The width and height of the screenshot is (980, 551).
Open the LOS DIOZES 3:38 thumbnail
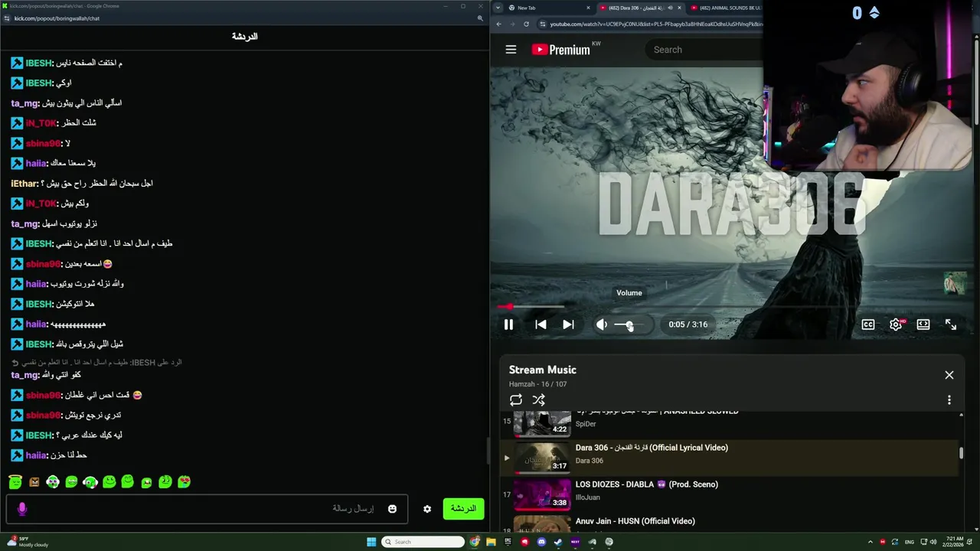tap(542, 494)
